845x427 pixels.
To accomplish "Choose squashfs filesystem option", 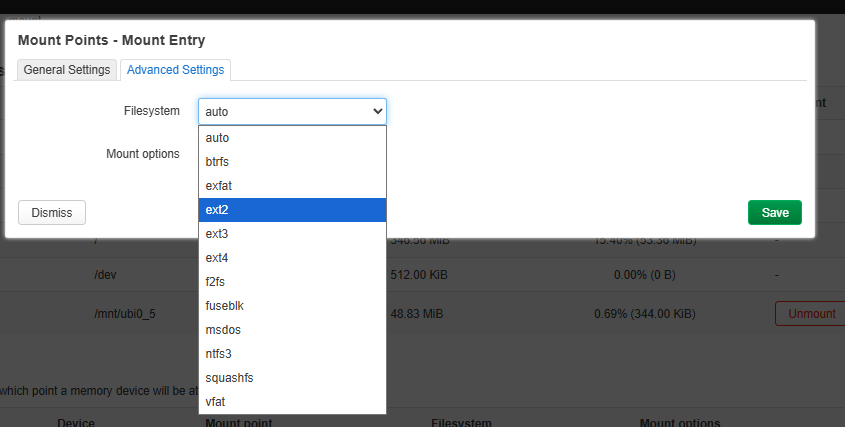I will [x=292, y=378].
